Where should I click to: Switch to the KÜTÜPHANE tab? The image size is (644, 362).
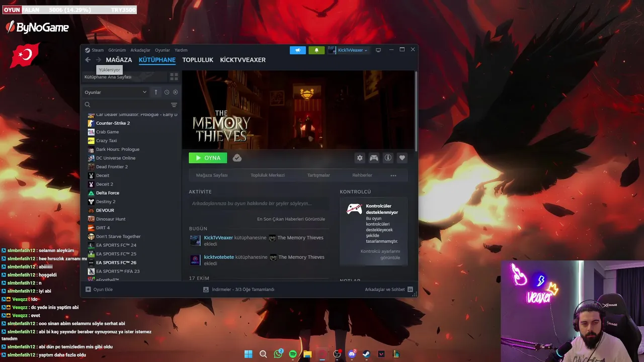(157, 60)
